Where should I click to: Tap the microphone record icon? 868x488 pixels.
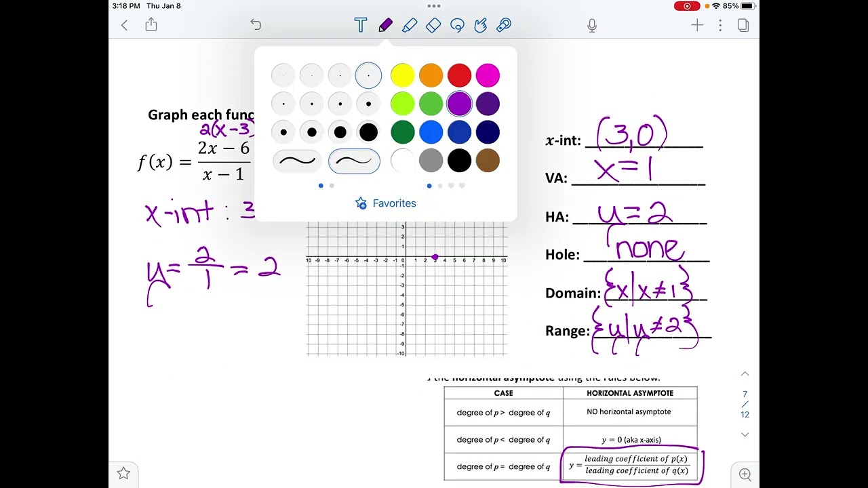point(592,25)
